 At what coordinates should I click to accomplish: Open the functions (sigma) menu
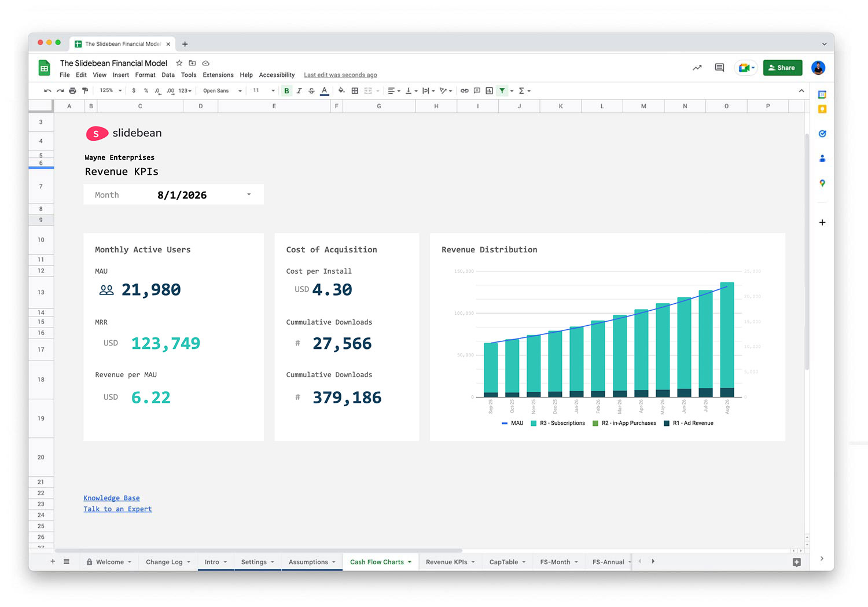point(521,91)
